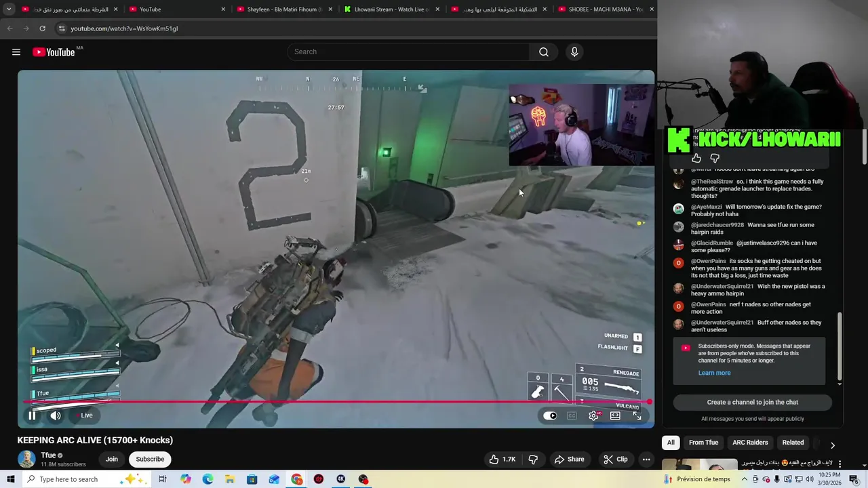Click the address bar URL
This screenshot has height=488, width=868.
[x=124, y=28]
